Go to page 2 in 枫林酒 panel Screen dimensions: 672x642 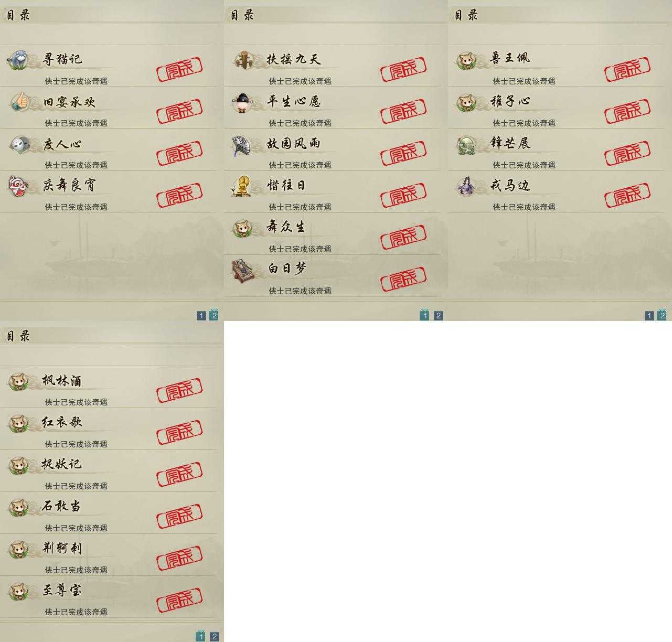tap(215, 637)
